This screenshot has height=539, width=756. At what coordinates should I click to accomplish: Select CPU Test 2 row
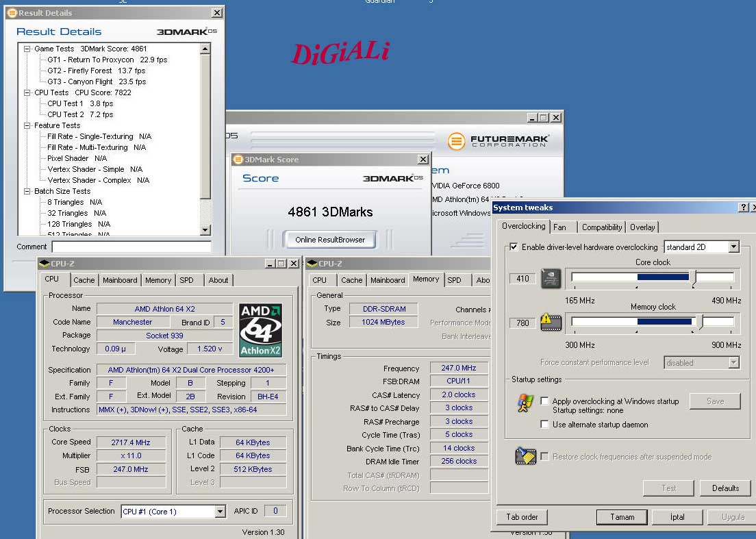[80, 115]
